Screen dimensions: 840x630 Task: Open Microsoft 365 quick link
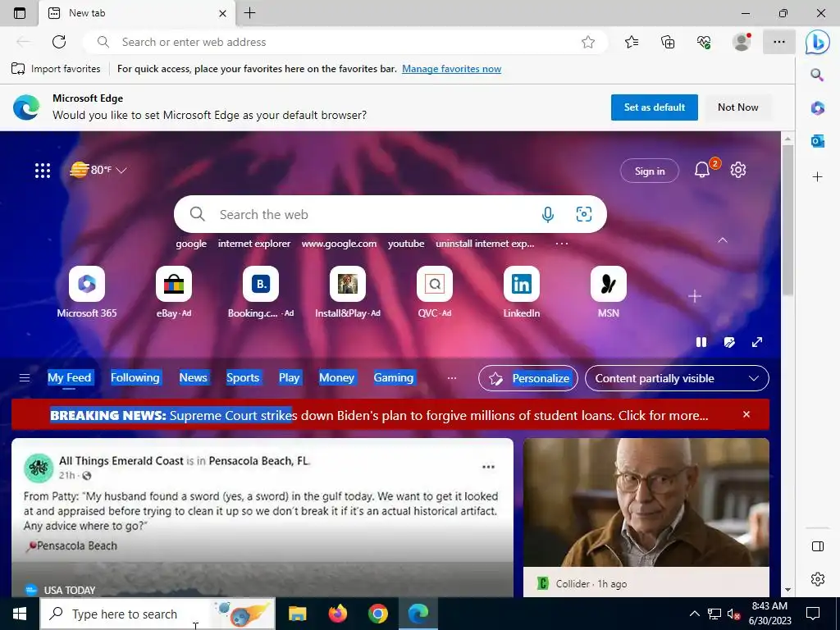click(87, 293)
